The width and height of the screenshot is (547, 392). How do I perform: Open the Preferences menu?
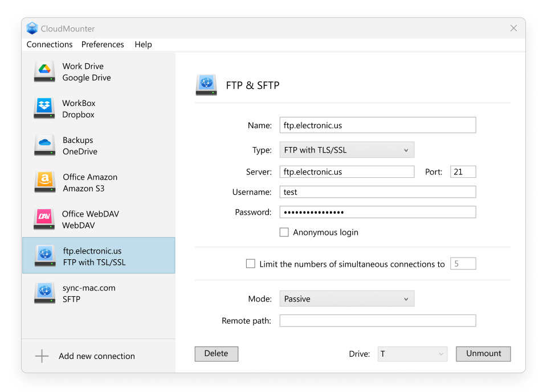(103, 44)
